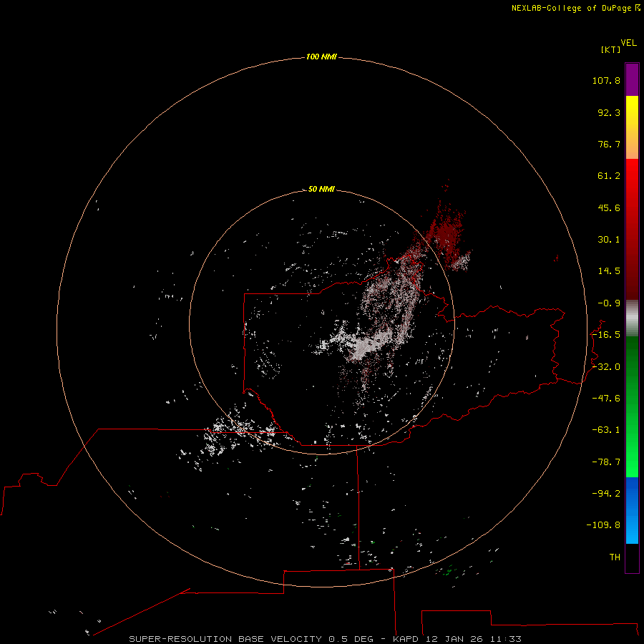Click the green segment of velocity color bar

632,406
